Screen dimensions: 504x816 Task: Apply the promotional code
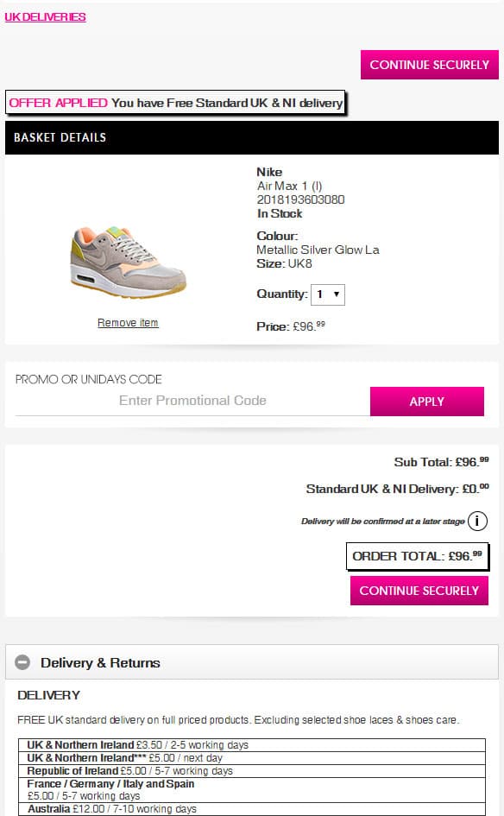(x=427, y=402)
